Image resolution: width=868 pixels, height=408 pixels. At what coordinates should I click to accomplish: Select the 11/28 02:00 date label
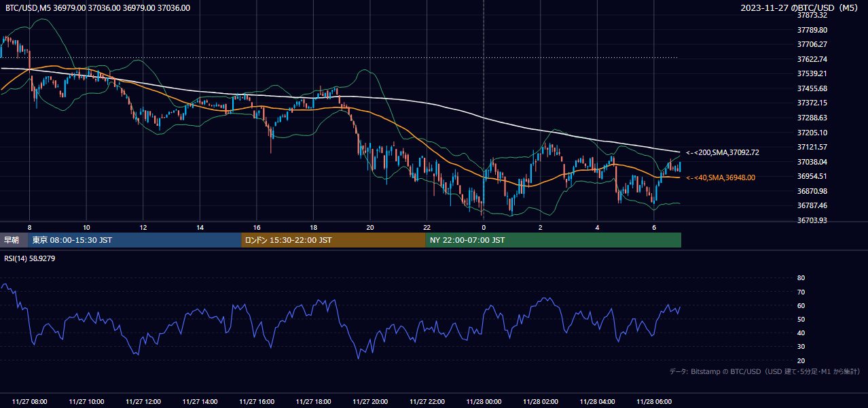coord(541,402)
